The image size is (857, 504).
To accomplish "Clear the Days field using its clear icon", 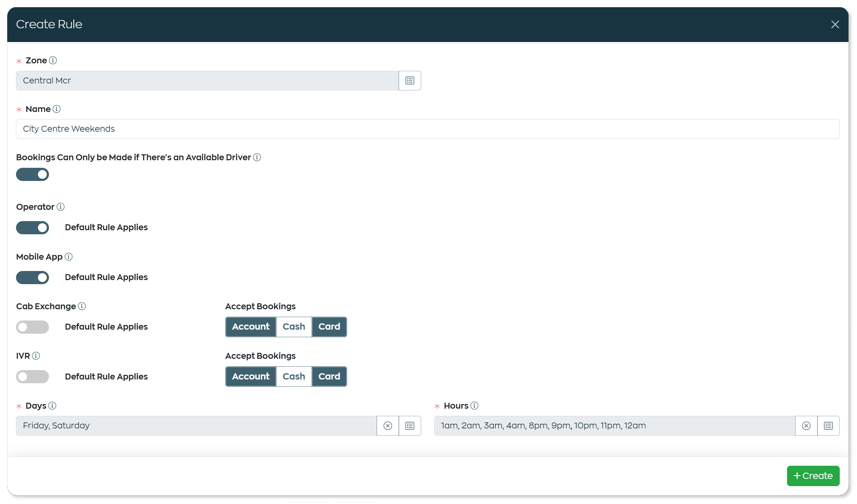I will [x=387, y=426].
